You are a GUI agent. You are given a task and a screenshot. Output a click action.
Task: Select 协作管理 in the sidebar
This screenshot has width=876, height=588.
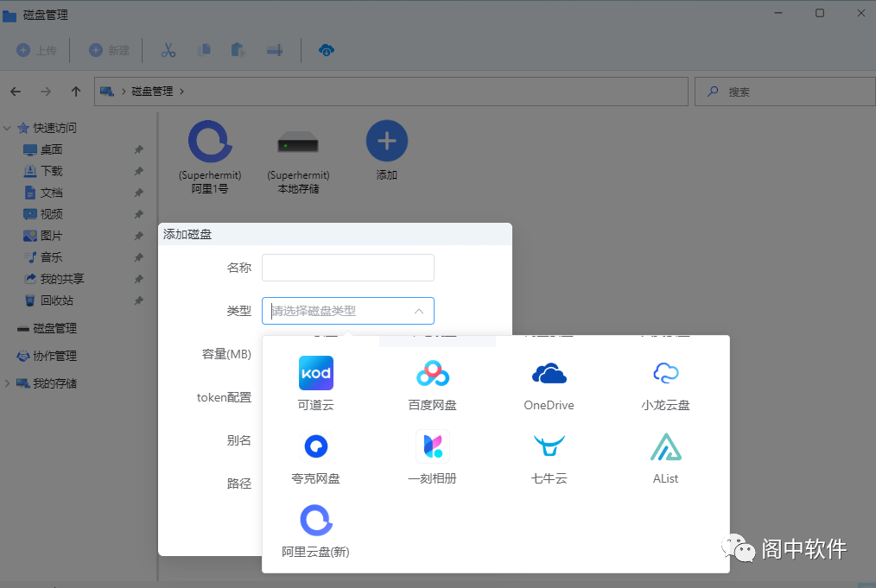tap(54, 356)
